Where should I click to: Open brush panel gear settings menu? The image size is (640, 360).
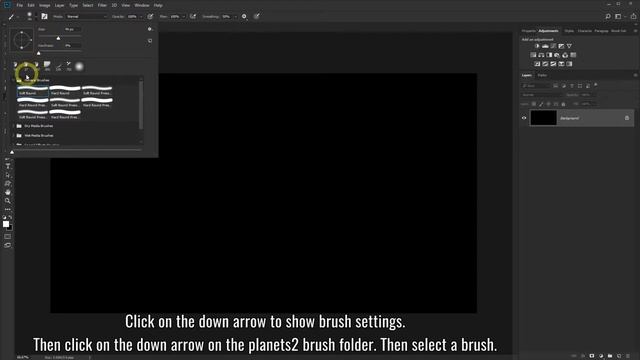(x=150, y=29)
